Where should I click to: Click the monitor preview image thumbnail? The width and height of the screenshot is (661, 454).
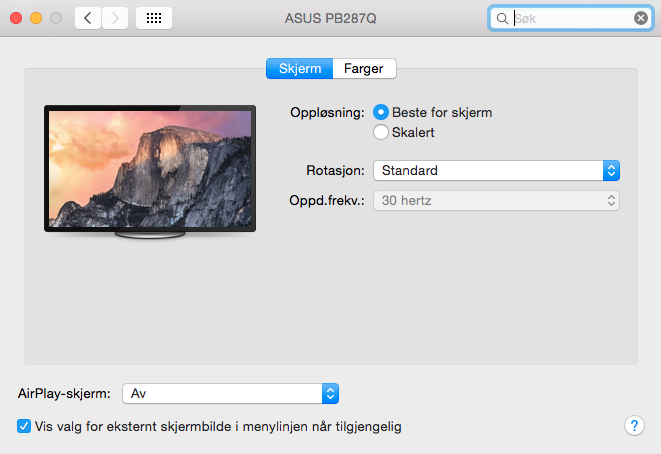[x=150, y=172]
